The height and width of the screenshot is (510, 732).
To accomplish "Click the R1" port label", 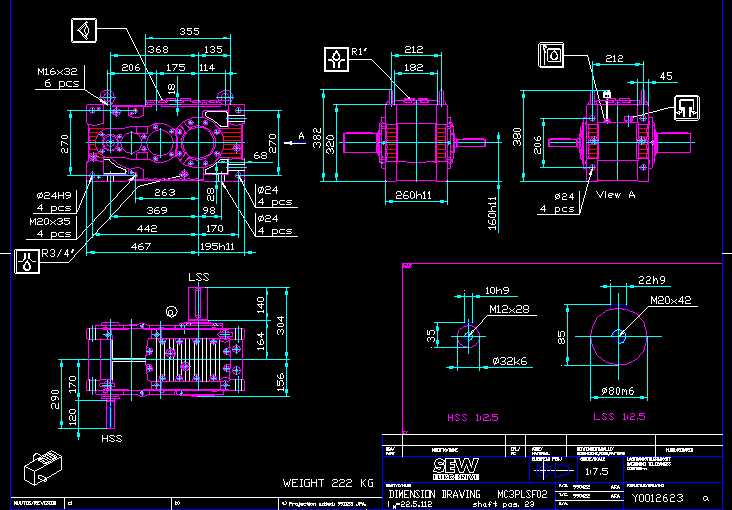I will (359, 51).
